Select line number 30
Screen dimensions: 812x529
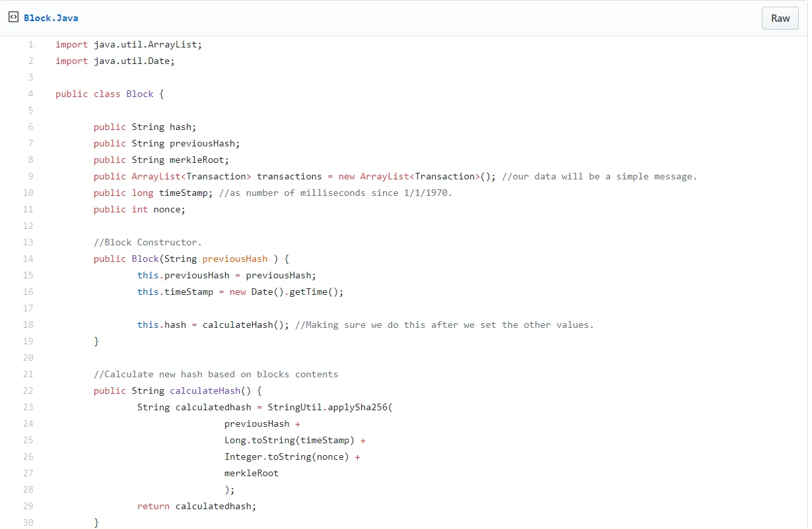pos(28,523)
